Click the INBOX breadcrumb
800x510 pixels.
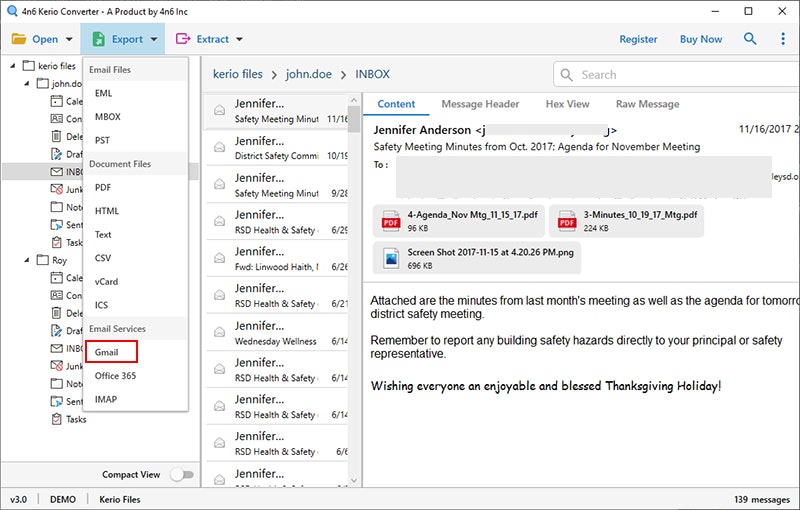click(x=372, y=74)
